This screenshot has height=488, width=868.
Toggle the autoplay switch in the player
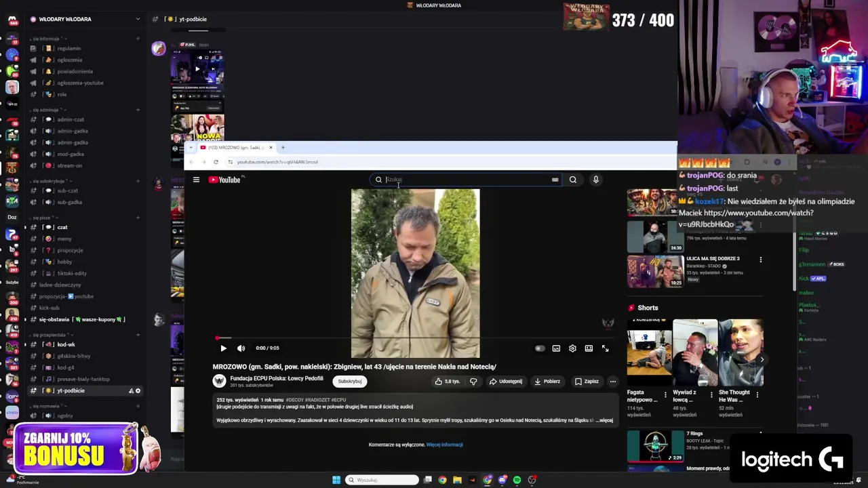point(539,348)
